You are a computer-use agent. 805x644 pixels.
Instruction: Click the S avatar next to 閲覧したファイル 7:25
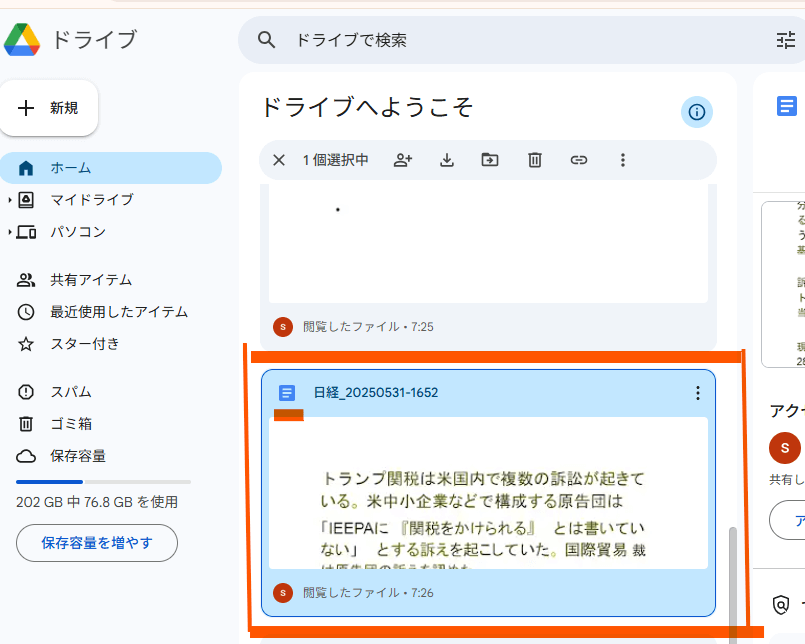coord(283,327)
